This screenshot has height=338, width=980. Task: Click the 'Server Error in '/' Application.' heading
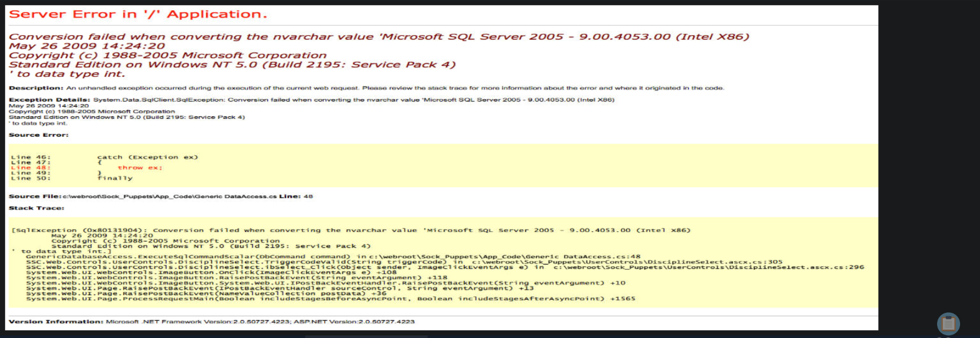tap(138, 14)
